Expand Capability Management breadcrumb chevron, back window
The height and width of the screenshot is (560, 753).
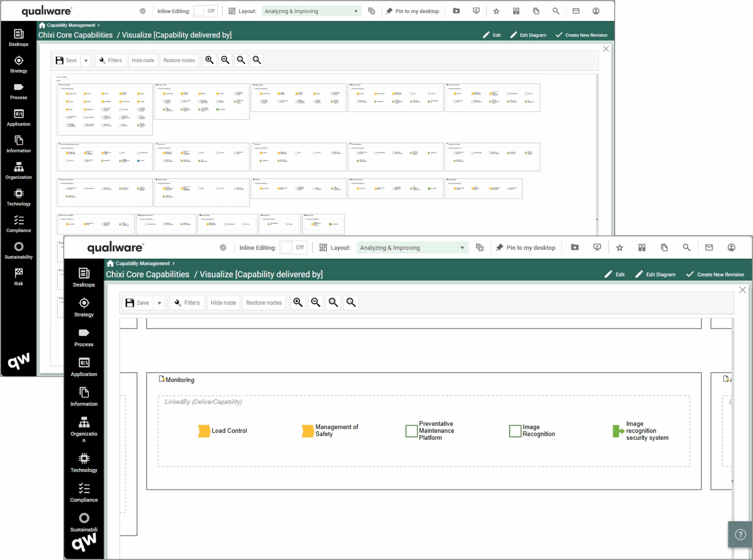99,25
